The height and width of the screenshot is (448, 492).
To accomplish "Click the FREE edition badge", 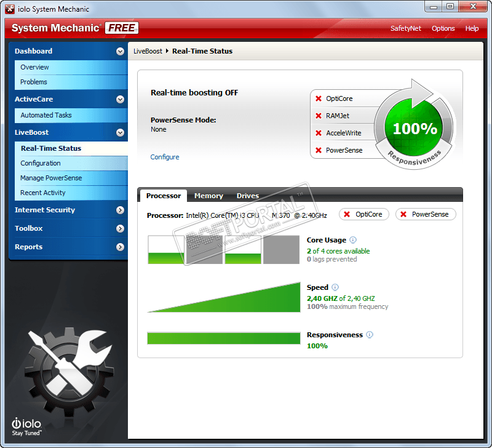I will click(122, 28).
